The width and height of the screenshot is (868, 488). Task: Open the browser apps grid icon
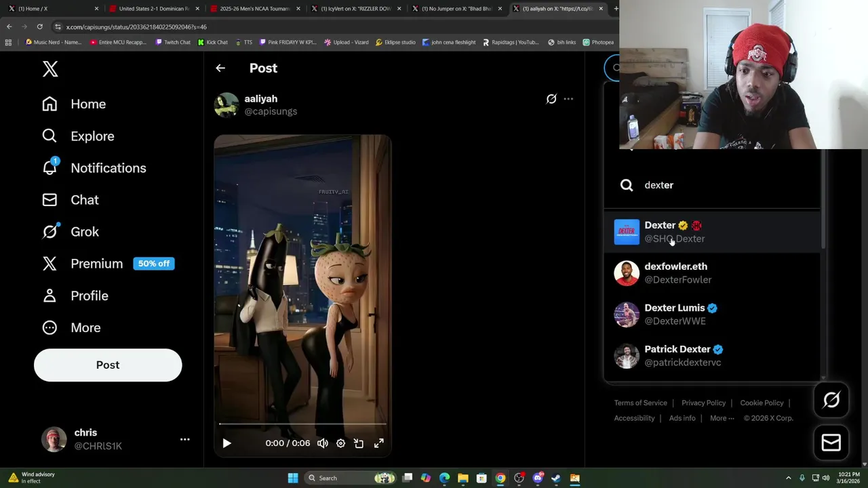tap(8, 42)
